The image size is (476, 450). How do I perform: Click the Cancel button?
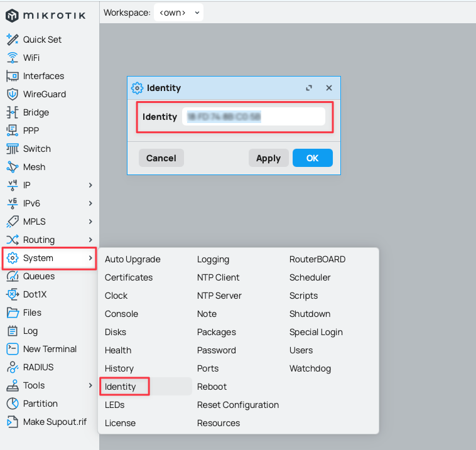point(161,158)
